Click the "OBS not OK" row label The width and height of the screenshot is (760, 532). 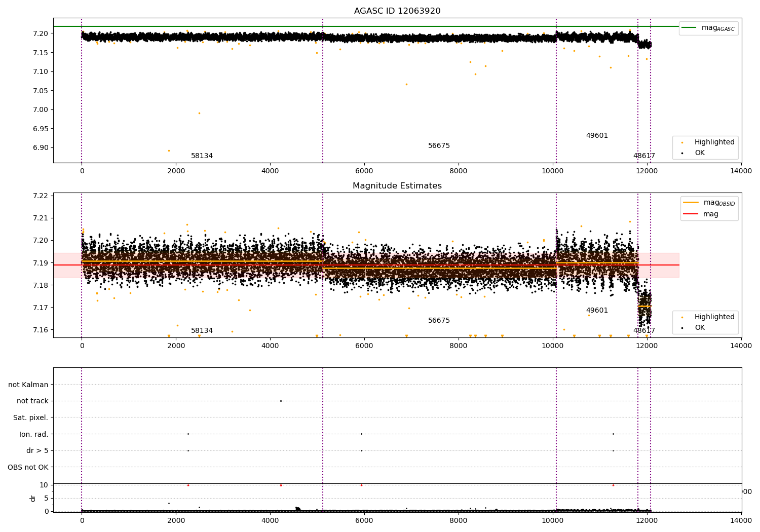(28, 467)
